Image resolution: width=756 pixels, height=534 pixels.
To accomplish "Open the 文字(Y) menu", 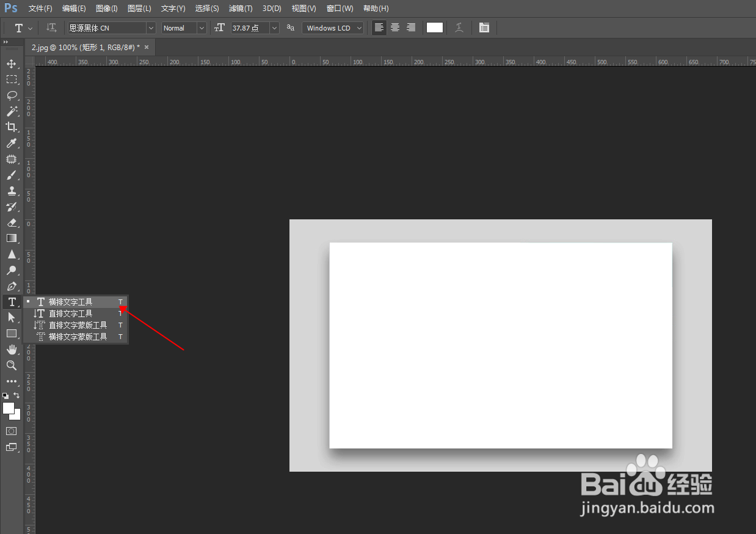I will tap(173, 9).
